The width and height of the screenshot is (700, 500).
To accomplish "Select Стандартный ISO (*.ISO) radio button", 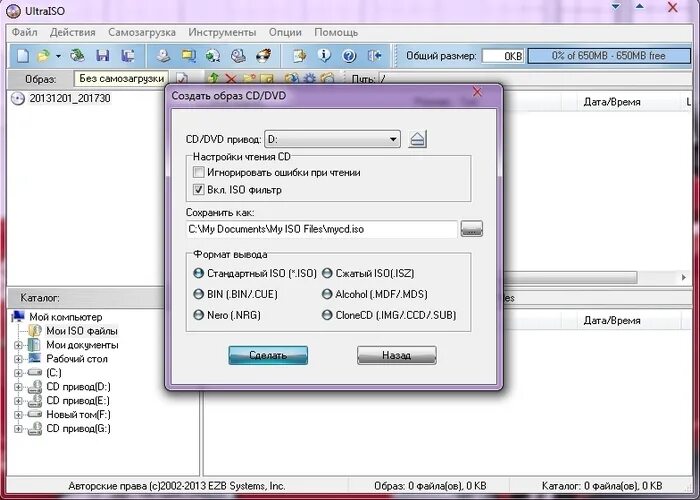I will point(199,273).
